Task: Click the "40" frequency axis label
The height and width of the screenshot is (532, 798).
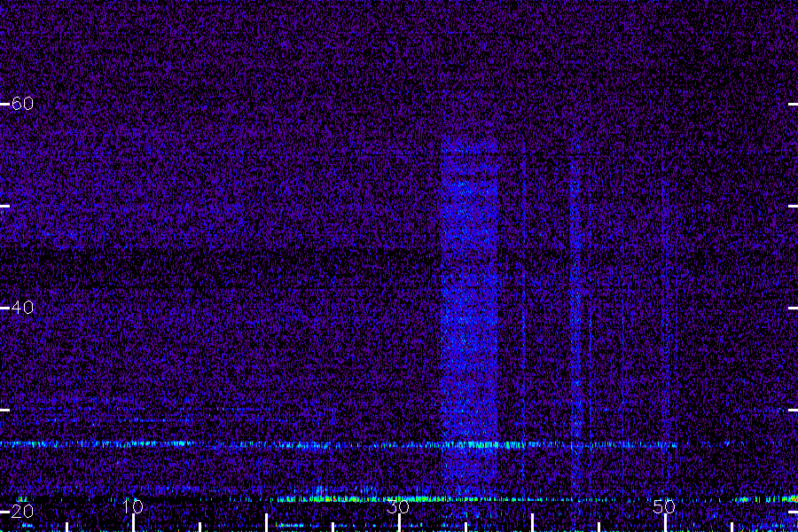Action: coord(22,308)
